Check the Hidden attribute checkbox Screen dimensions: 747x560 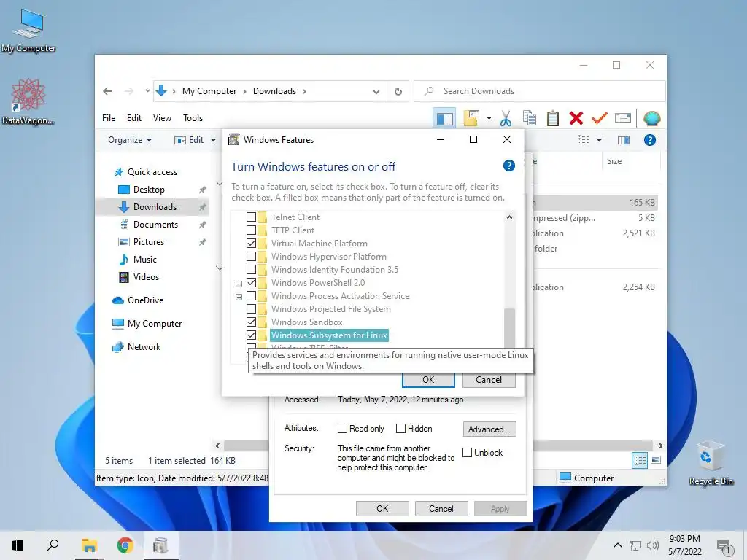click(x=400, y=429)
